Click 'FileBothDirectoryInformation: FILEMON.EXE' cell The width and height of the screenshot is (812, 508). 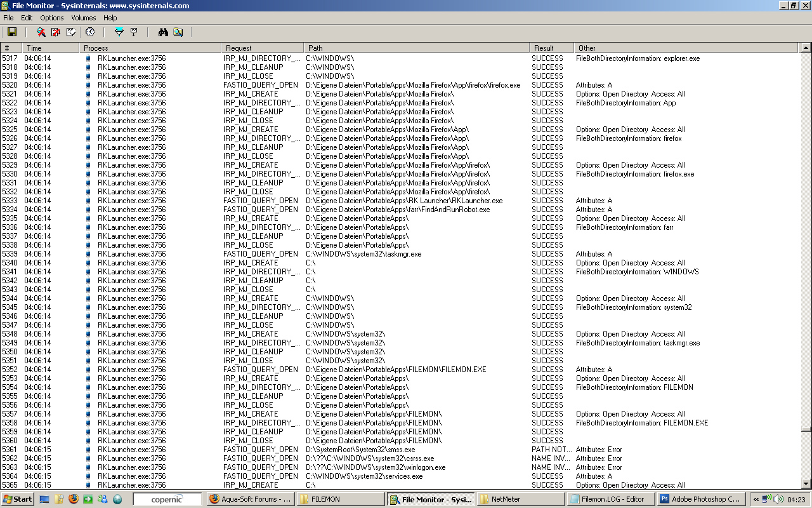coord(642,422)
